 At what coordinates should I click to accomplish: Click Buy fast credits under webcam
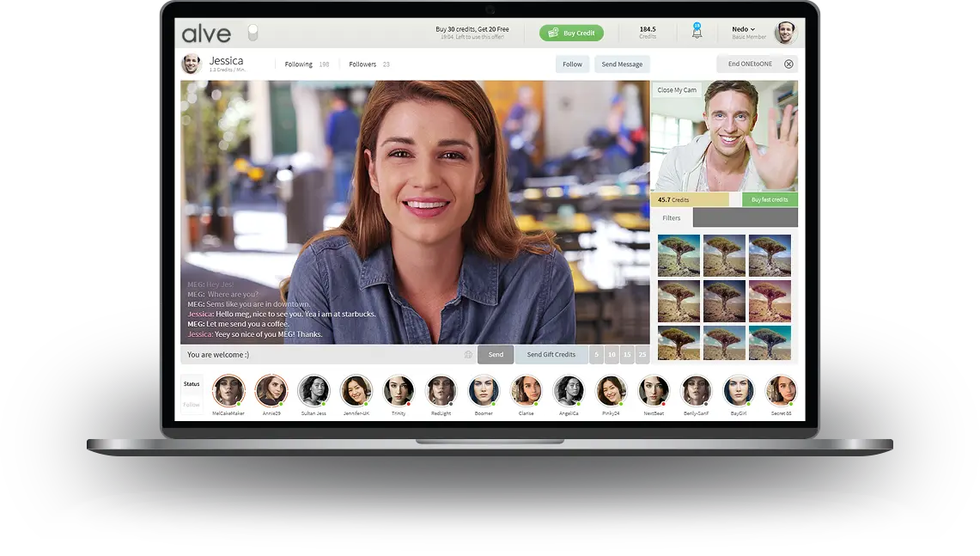coord(769,199)
